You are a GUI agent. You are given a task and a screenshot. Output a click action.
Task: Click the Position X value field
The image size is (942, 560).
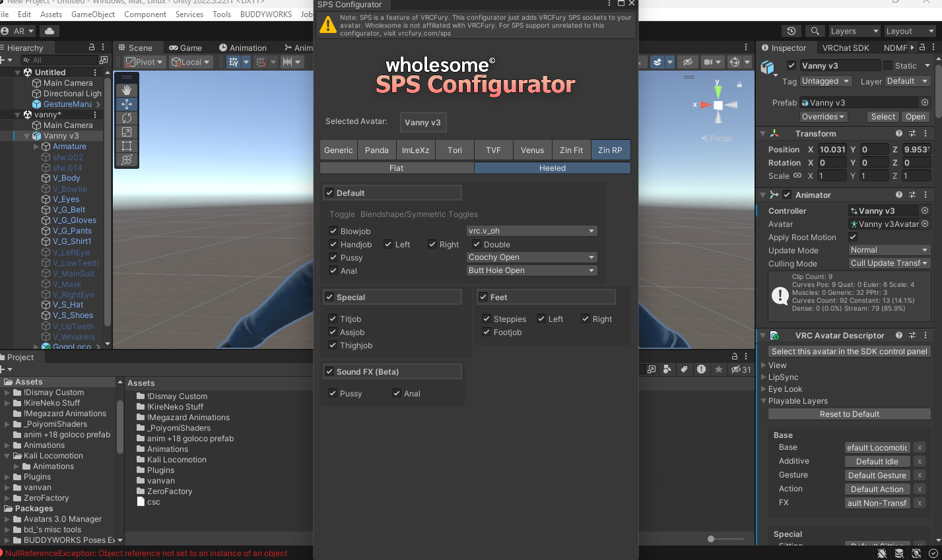coord(832,150)
